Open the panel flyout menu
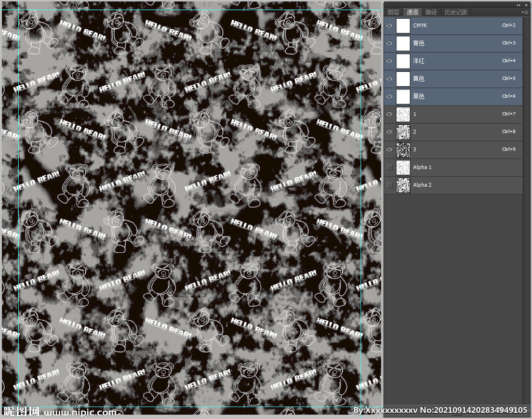Screen dimensions: 532x419 (525, 12)
